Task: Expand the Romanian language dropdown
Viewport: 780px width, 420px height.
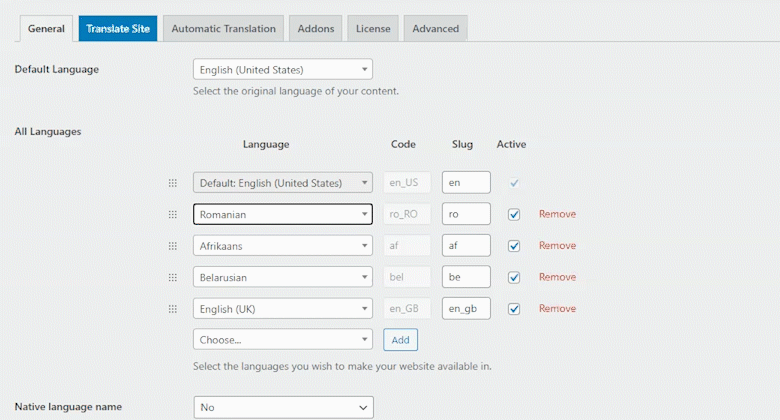Action: [283, 214]
